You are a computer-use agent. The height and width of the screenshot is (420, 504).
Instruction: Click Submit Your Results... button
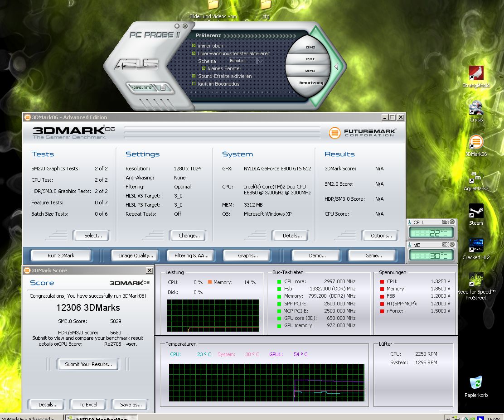(88, 364)
